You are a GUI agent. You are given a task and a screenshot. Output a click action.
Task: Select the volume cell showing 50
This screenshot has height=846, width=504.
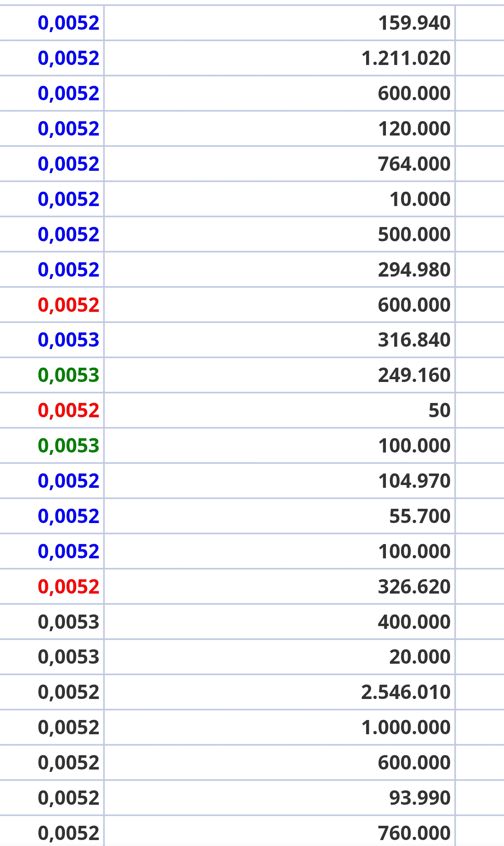tap(439, 411)
